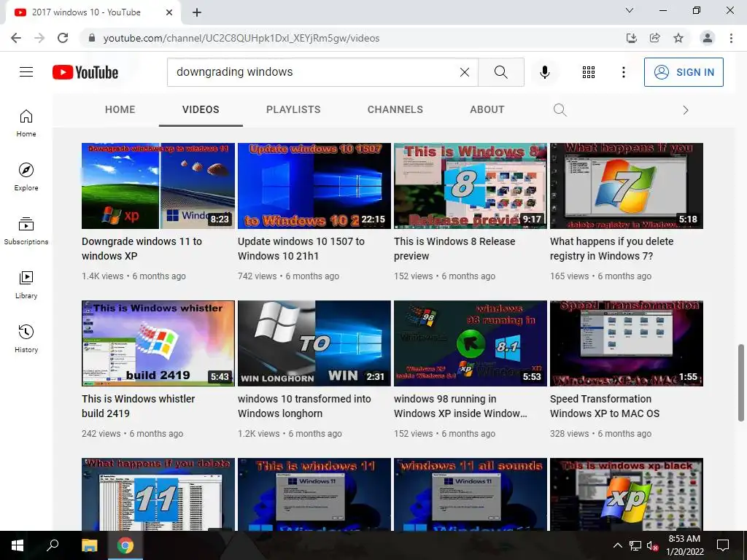This screenshot has width=747, height=560.
Task: Open Windows taskbar search
Action: pos(53,545)
